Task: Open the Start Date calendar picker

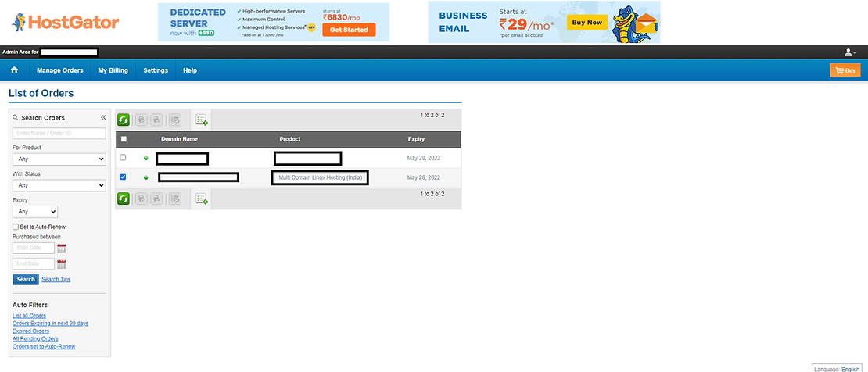Action: point(62,249)
